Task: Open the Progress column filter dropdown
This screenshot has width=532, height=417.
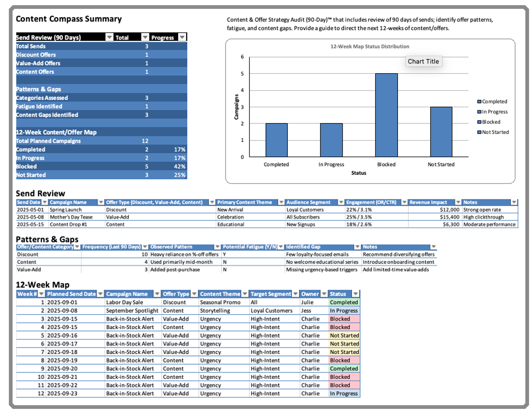Action: [x=182, y=37]
